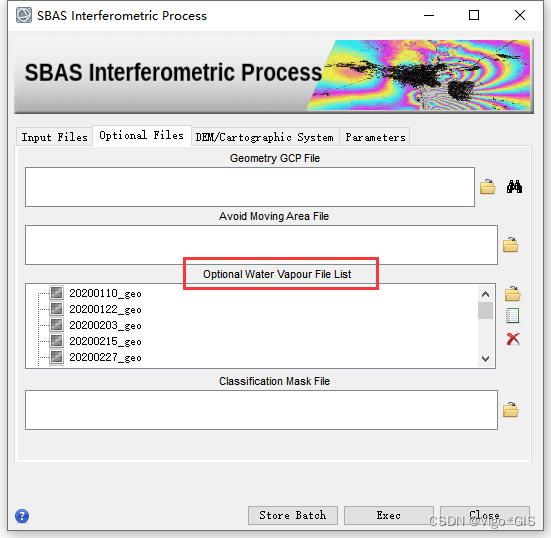Click the Geometry GCP File input box
551x538 pixels.
pos(250,187)
